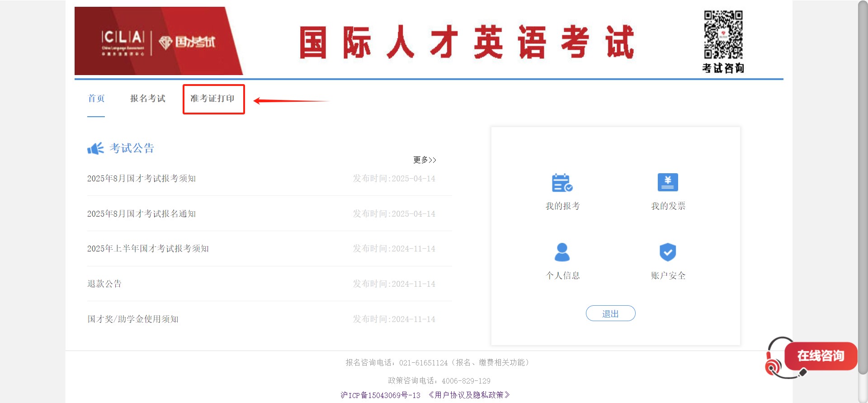Screen dimensions: 868x403
Task: Click the 考试公告 section heading
Action: [x=132, y=148]
